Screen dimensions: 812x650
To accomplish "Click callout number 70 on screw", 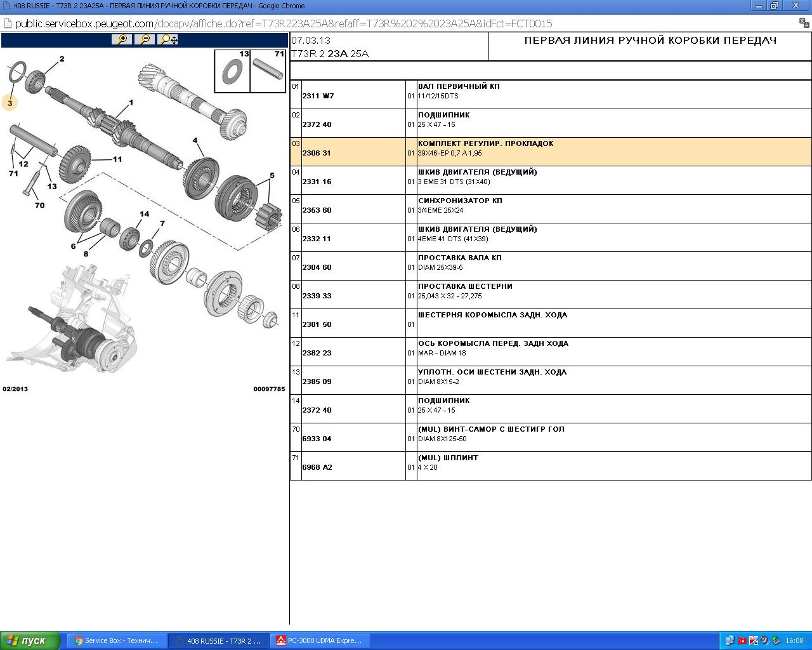I will [39, 205].
